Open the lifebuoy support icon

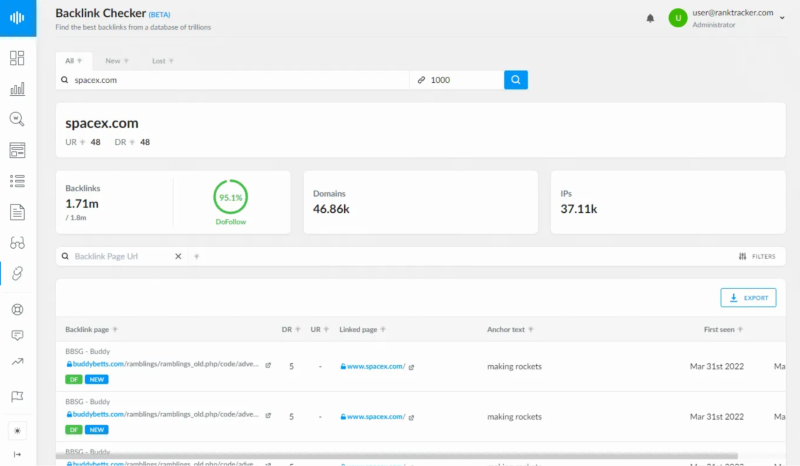click(17, 309)
